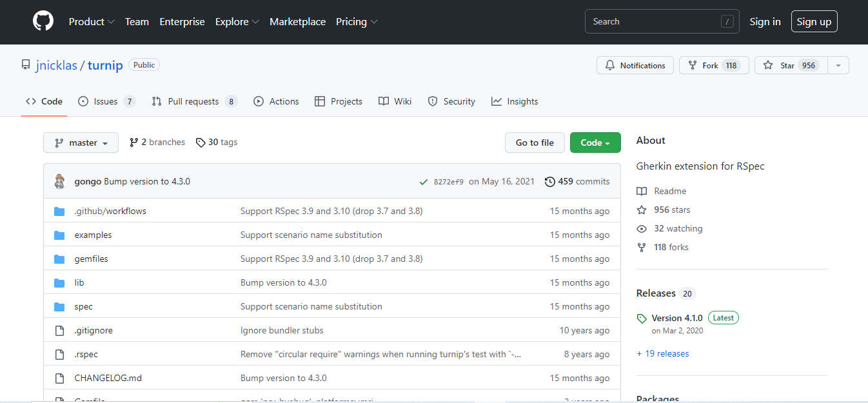Click the green commit status checkmark

[423, 182]
